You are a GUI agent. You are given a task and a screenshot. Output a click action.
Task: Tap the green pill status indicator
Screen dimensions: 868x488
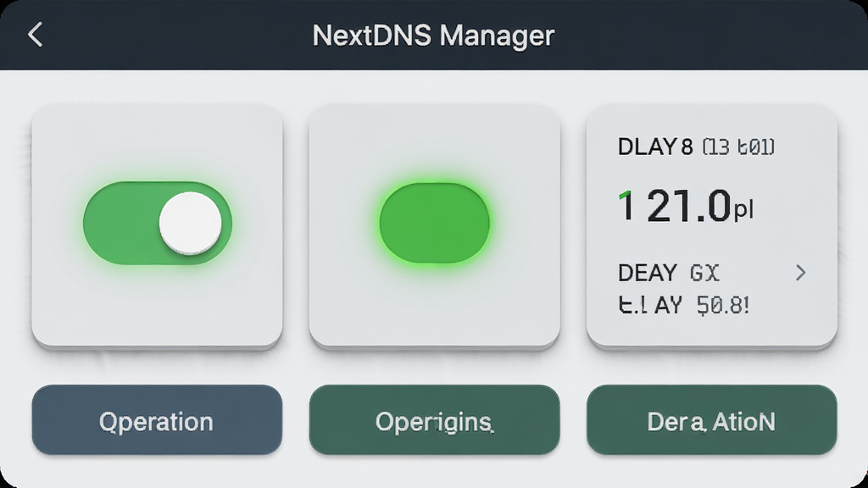(x=435, y=223)
